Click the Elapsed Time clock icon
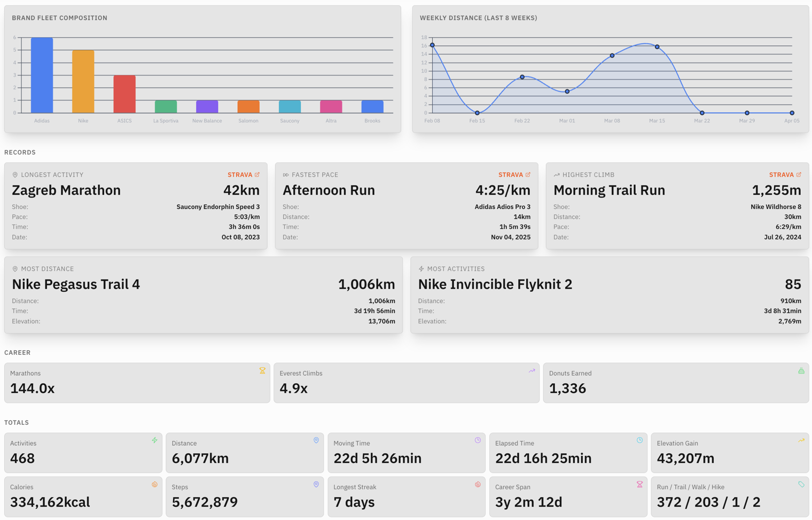812x520 pixels. pyautogui.click(x=639, y=440)
